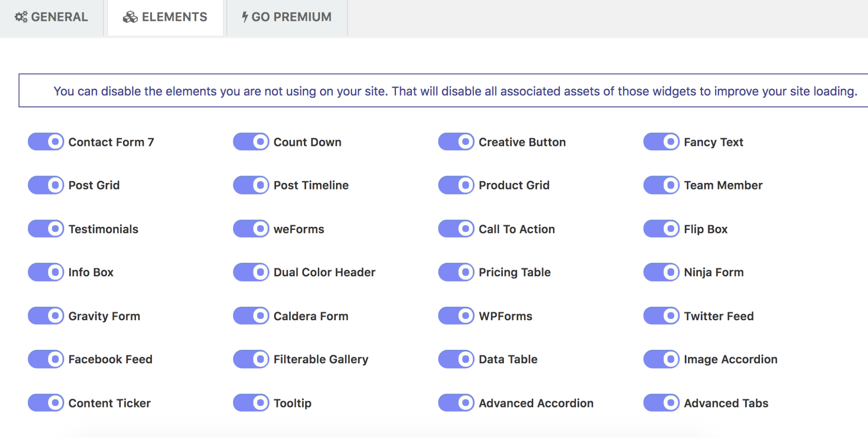Click the lightning bolt Go Premium icon
The width and height of the screenshot is (868, 438).
[x=245, y=17]
